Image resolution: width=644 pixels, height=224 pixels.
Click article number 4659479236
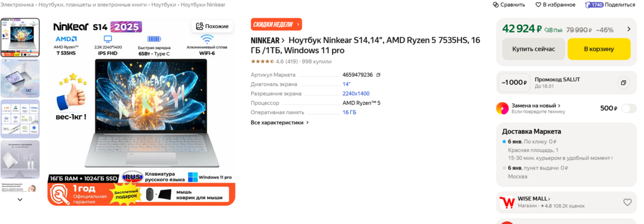[x=357, y=75]
